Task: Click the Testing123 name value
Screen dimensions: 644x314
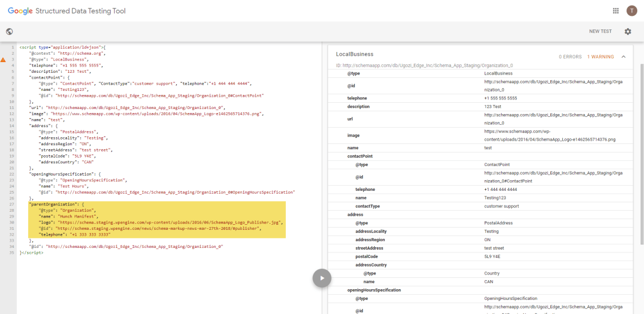Action: pyautogui.click(x=494, y=198)
